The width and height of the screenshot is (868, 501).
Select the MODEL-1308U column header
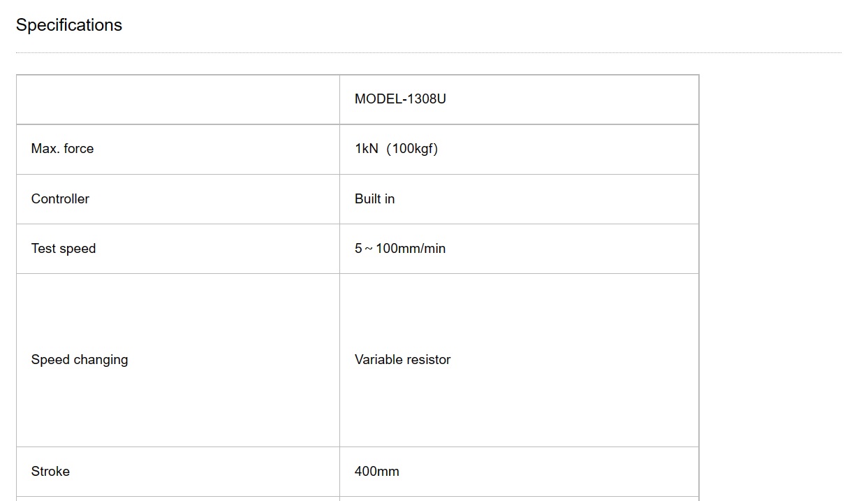[x=400, y=99]
